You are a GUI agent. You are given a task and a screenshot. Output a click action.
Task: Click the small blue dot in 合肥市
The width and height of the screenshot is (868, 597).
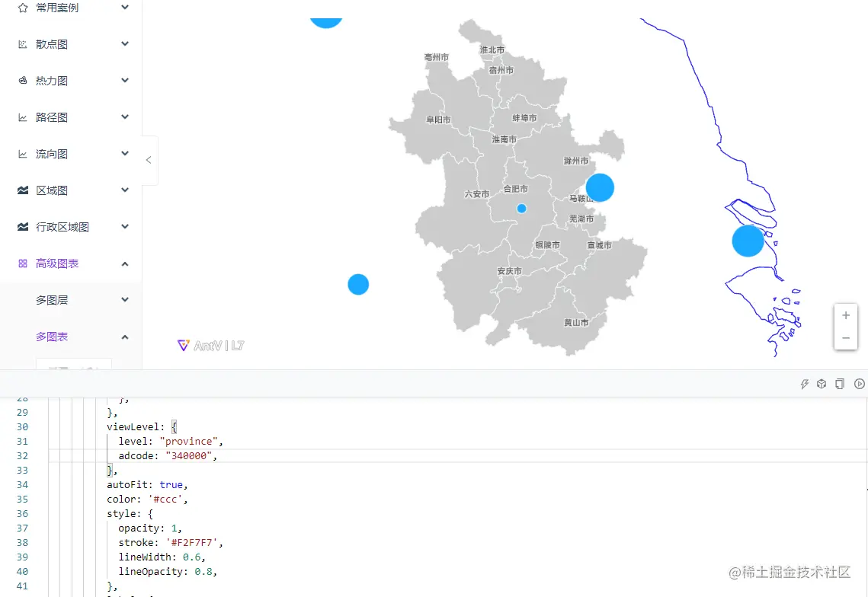click(521, 209)
